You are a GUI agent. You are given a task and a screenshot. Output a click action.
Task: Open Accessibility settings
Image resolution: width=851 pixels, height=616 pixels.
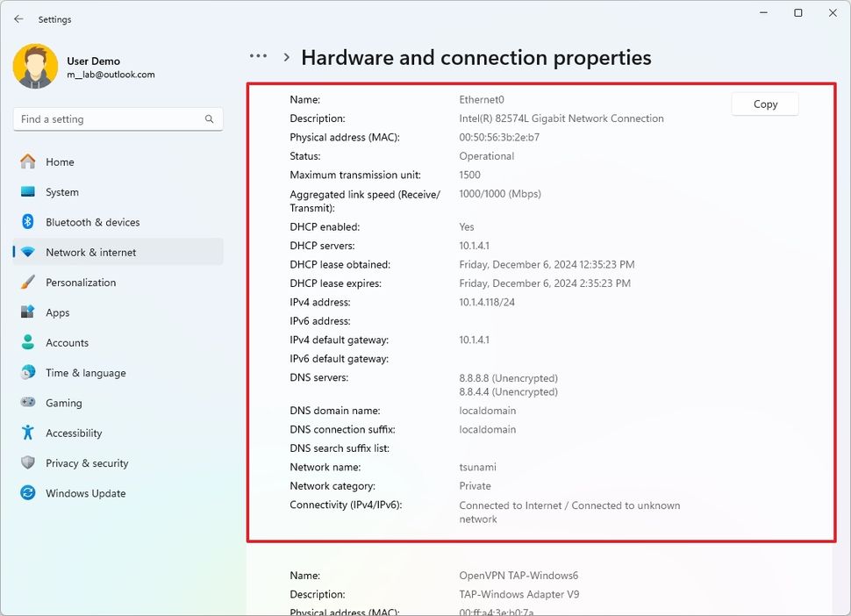(x=73, y=433)
